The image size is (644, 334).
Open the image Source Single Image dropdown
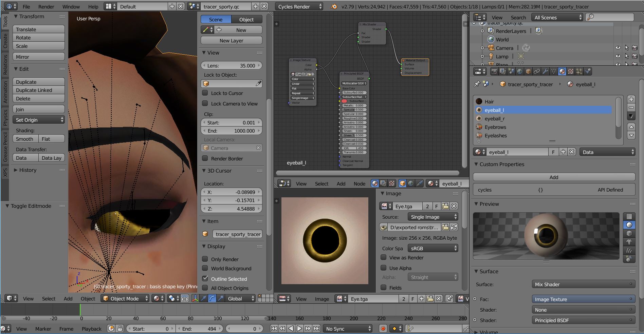tap(433, 217)
